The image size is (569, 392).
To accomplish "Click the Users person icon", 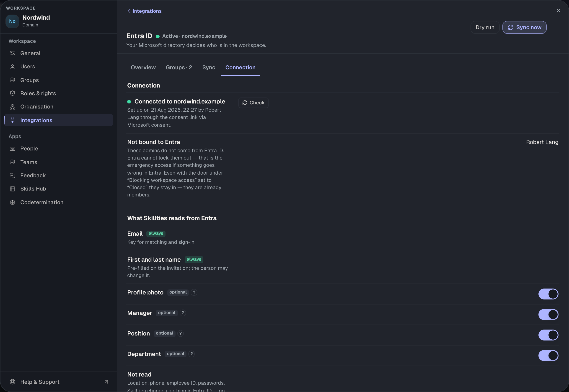I will point(13,67).
